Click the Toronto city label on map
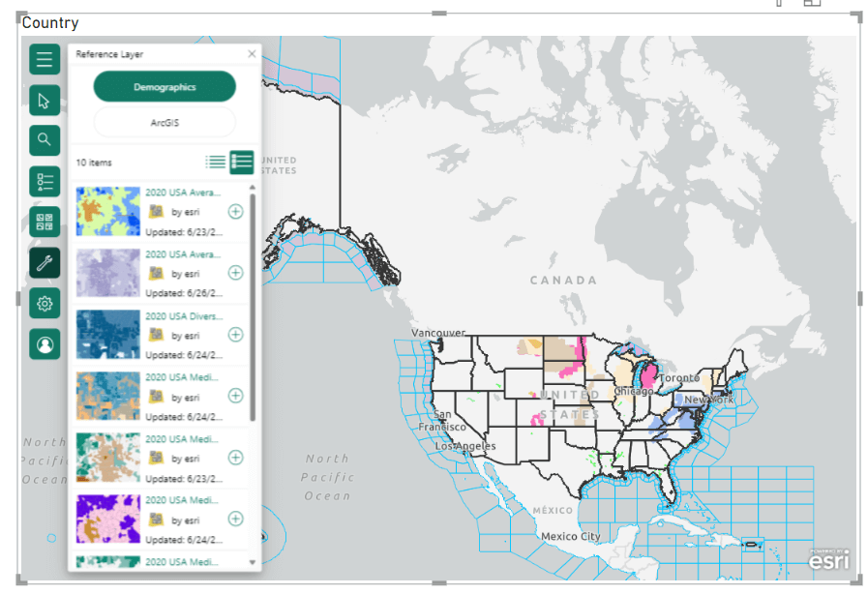 point(679,377)
